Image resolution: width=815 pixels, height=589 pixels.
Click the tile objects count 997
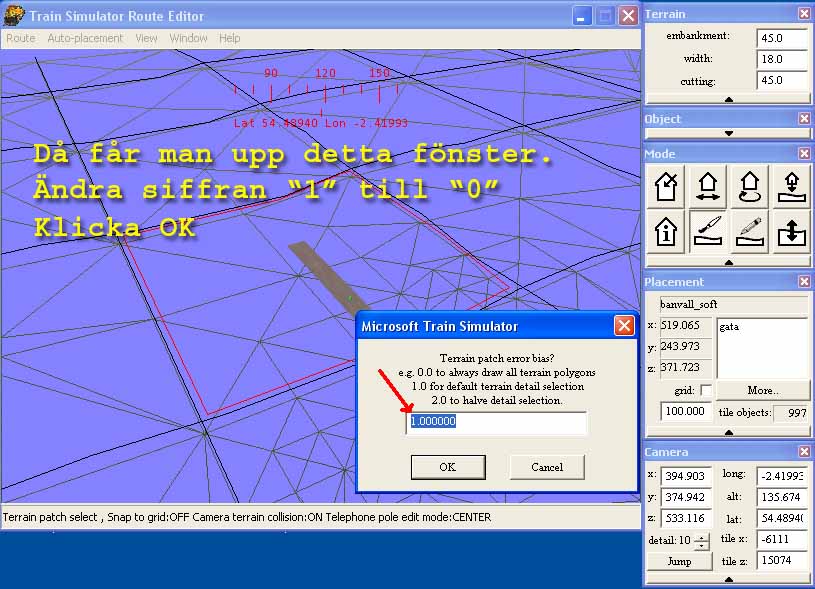click(791, 413)
